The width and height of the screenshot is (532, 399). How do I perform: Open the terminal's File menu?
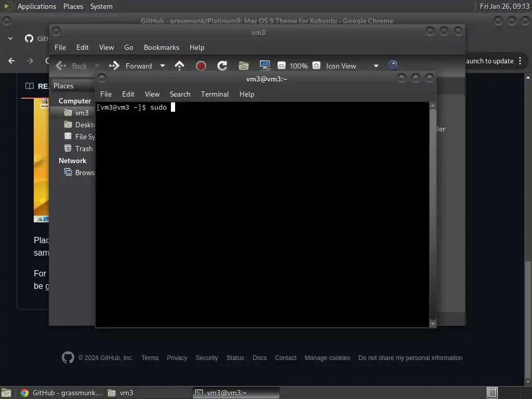[x=106, y=94]
